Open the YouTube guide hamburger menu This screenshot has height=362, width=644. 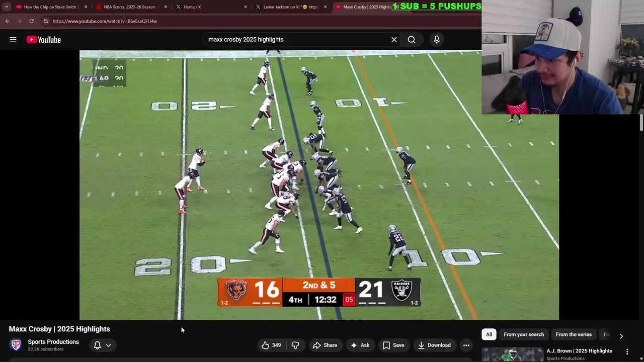(x=13, y=40)
